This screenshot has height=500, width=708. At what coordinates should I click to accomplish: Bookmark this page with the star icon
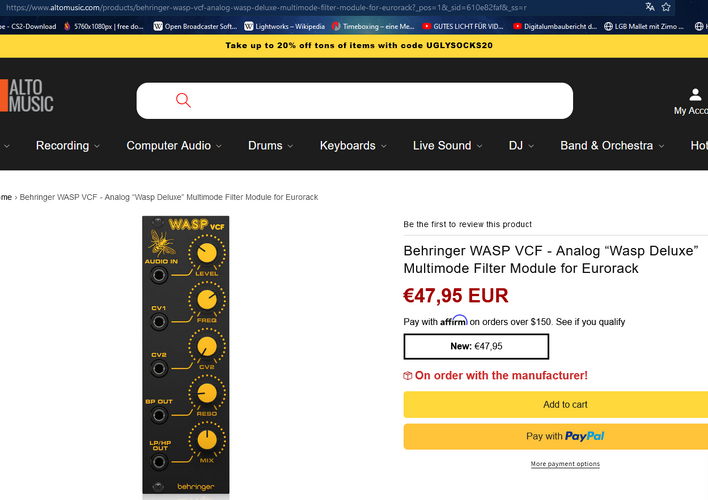click(x=666, y=7)
